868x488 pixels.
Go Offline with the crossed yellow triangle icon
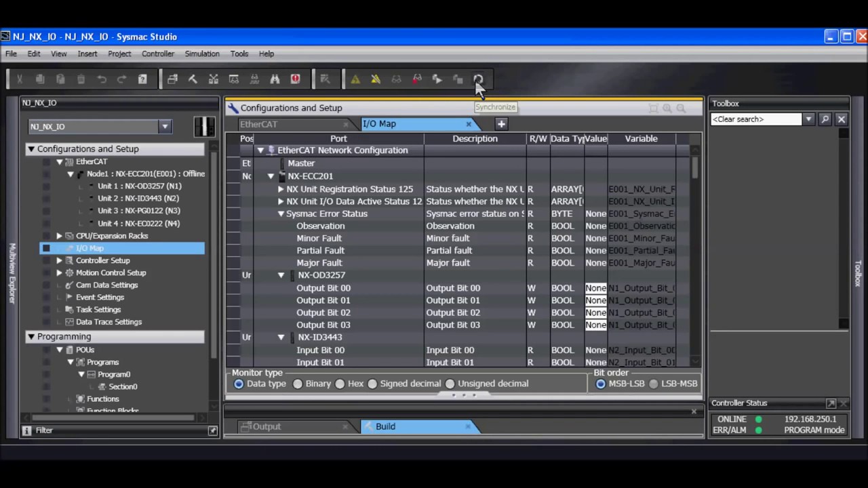[x=376, y=79]
